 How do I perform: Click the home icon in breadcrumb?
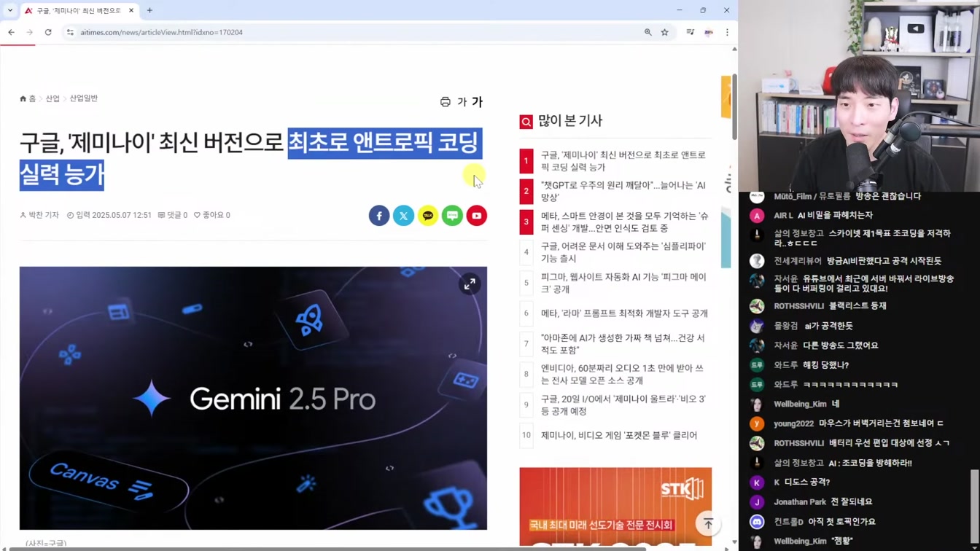click(x=23, y=98)
